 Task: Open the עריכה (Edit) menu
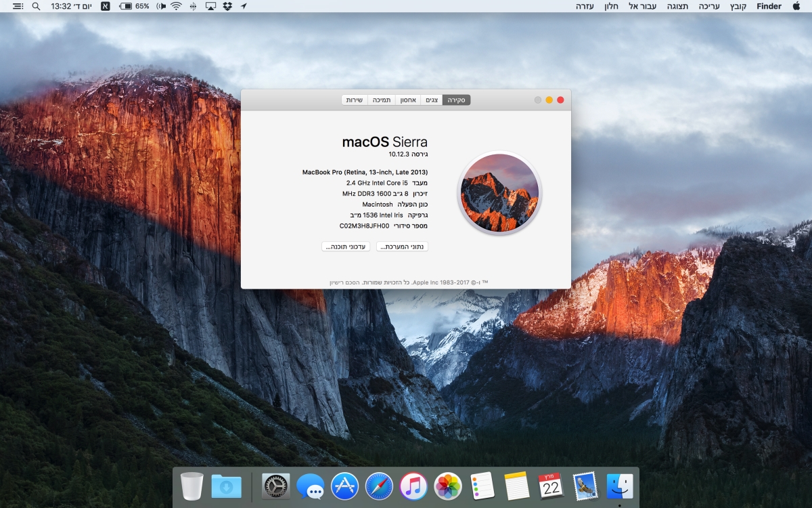click(x=709, y=6)
